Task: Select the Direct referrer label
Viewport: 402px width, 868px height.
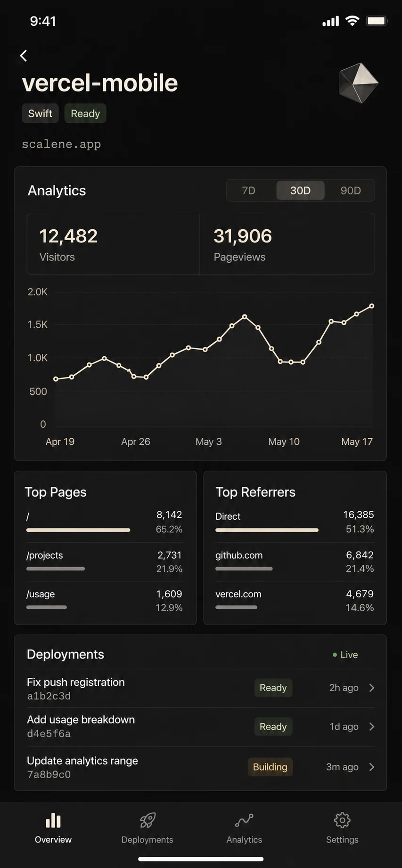Action: (228, 516)
